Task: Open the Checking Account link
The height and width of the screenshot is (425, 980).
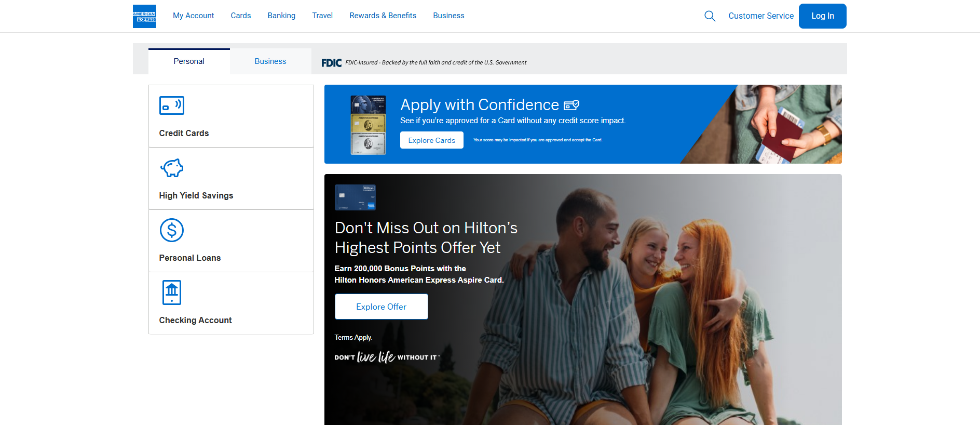Action: click(195, 320)
